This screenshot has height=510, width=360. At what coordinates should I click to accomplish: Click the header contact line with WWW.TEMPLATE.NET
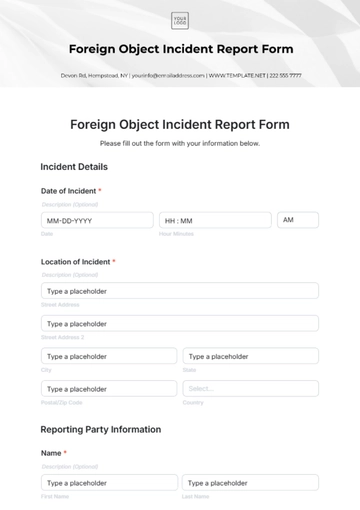coord(181,76)
